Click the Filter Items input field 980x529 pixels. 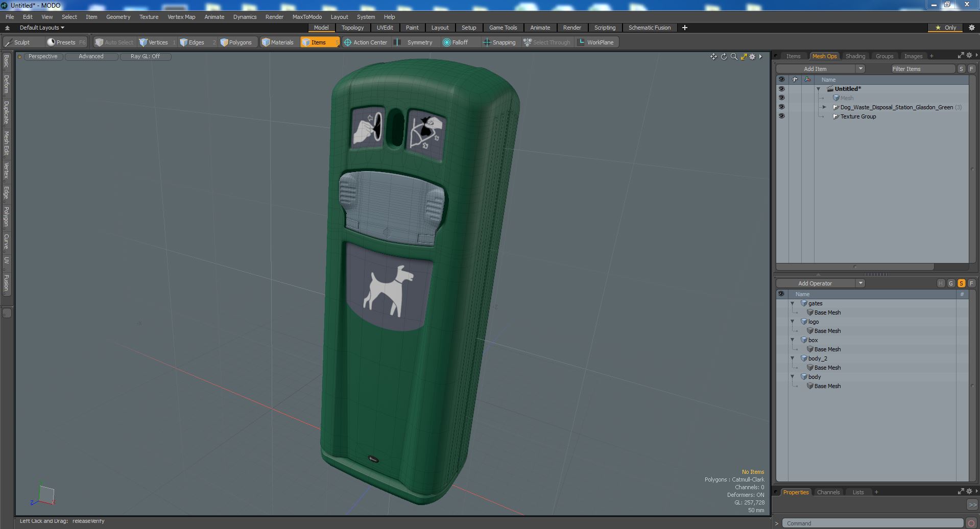[922, 69]
